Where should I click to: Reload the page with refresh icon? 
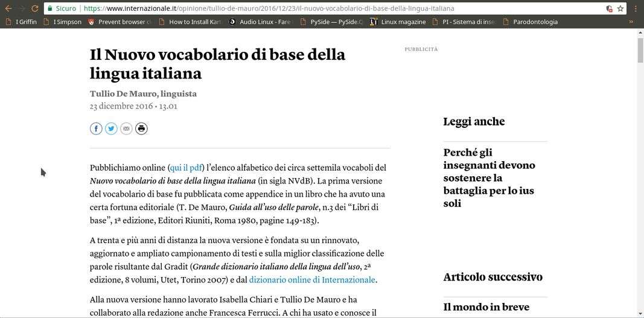pos(35,8)
